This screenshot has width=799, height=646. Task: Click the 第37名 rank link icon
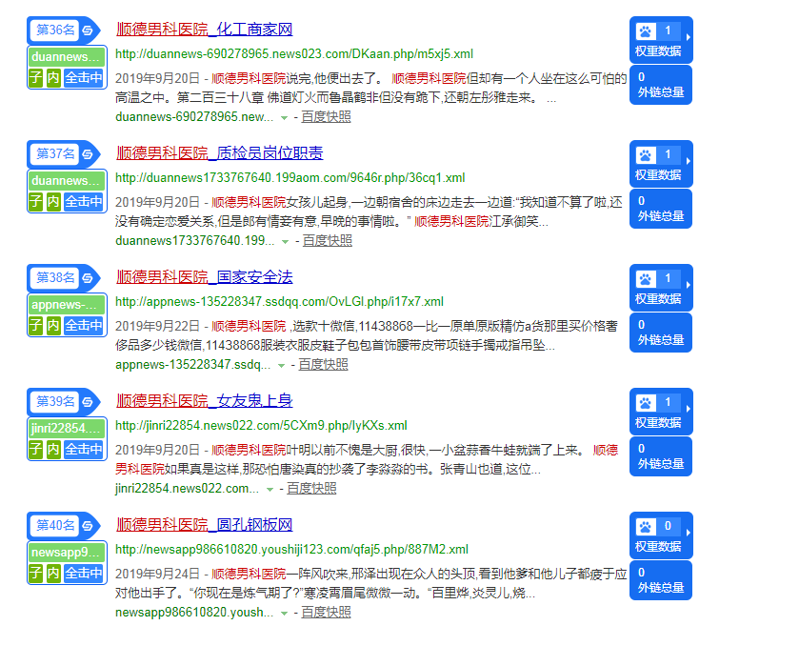point(88,154)
